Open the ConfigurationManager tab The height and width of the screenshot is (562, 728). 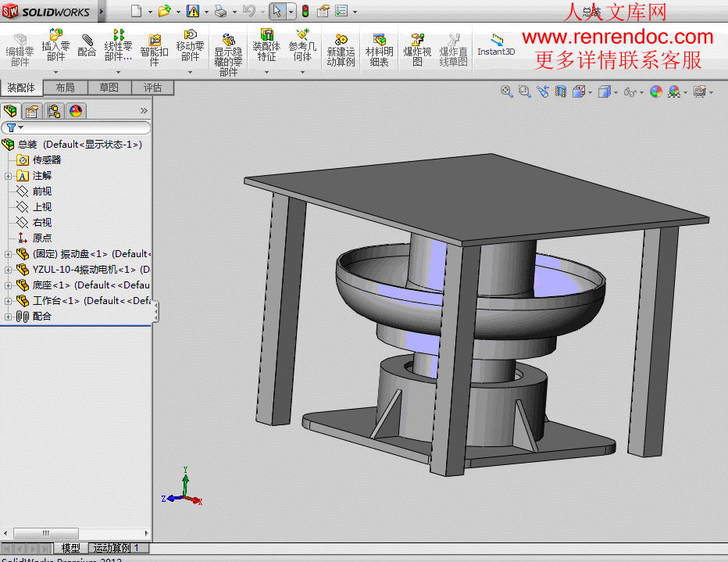pos(54,111)
